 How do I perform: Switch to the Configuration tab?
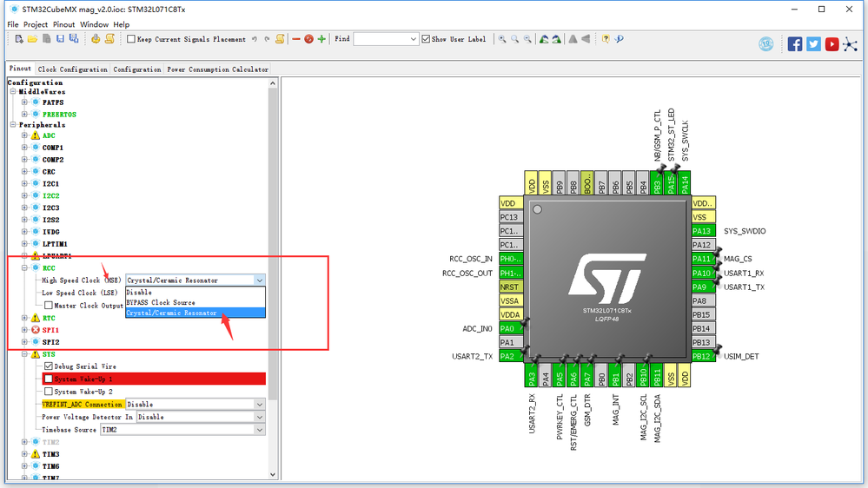[136, 69]
